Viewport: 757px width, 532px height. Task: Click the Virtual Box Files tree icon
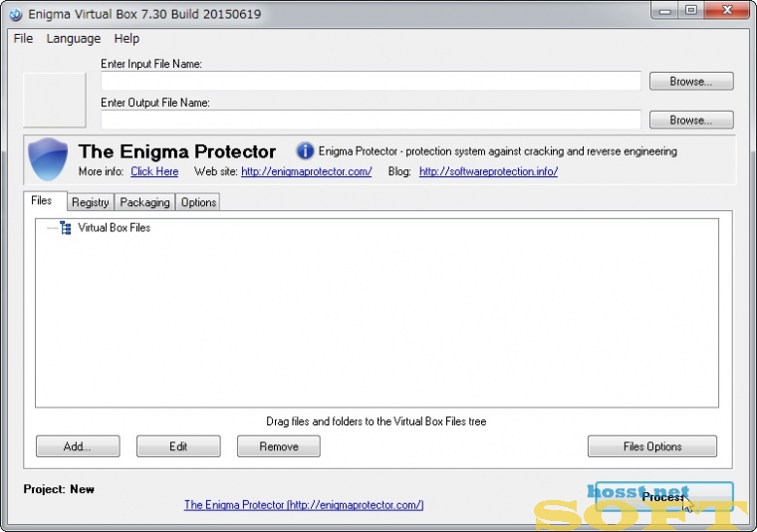click(66, 228)
